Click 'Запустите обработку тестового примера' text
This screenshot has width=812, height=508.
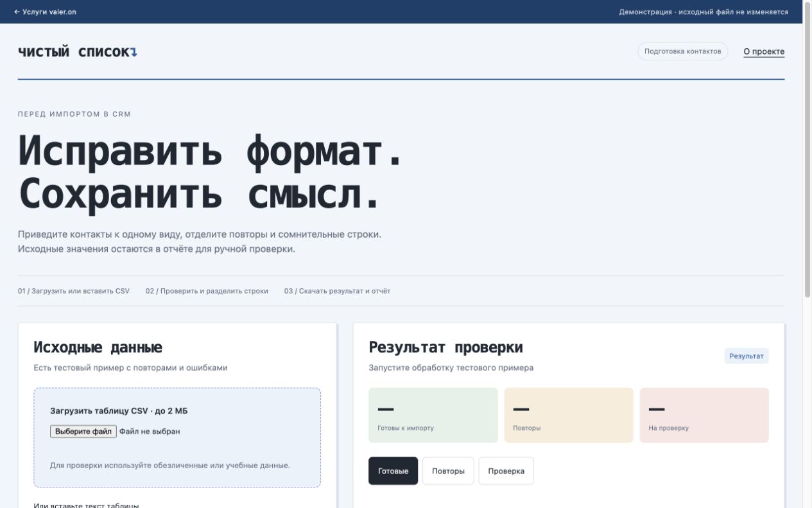tap(451, 368)
